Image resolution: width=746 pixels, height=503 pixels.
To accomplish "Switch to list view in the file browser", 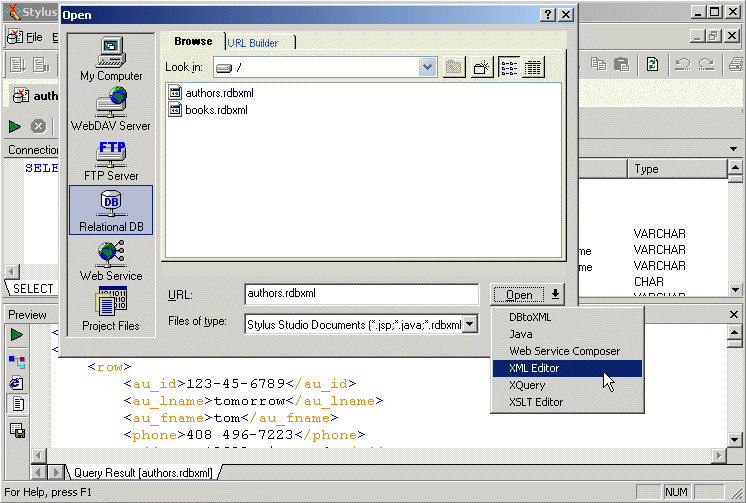I will 510,67.
